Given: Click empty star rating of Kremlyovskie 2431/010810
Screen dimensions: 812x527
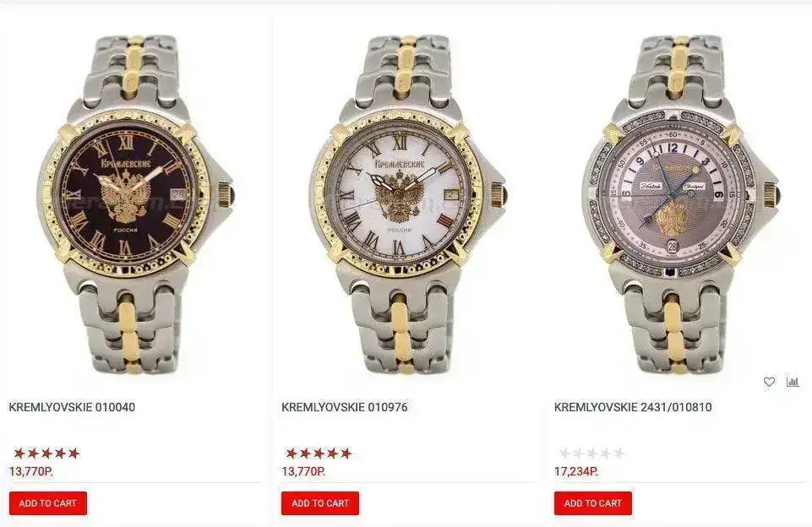Looking at the screenshot, I should click(x=592, y=454).
